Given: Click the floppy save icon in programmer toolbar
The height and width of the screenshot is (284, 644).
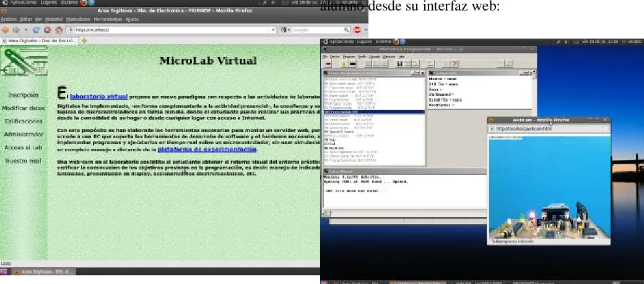Looking at the screenshot, I should pos(399,64).
